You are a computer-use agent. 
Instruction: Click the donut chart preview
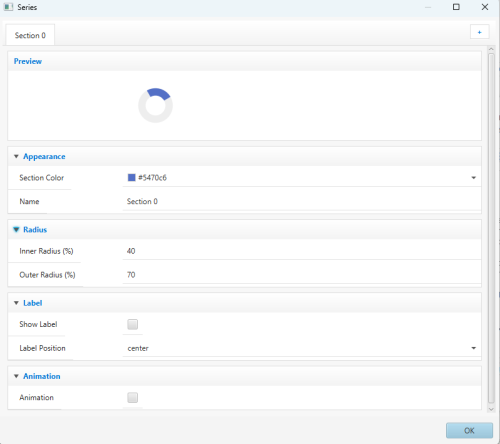point(155,105)
